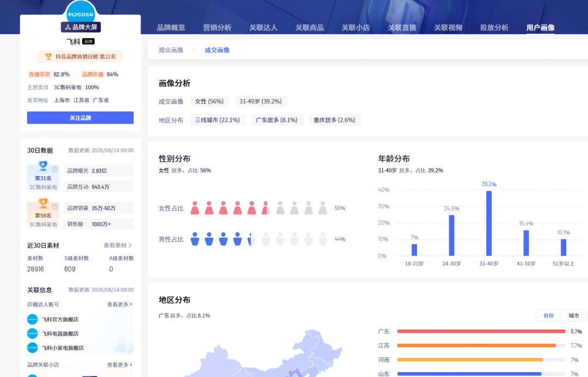Image resolution: width=588 pixels, height=377 pixels.
Task: Click the 重庆居多 (2.6%) tag
Action: point(334,120)
